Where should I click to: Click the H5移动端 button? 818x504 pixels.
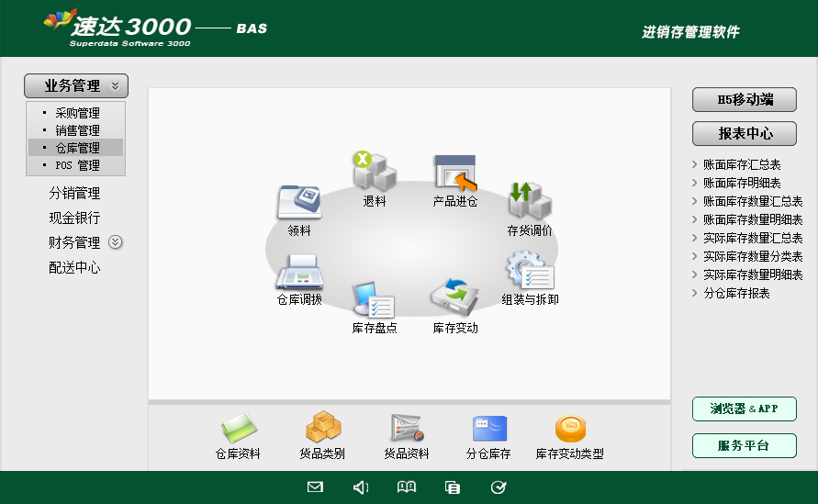744,100
